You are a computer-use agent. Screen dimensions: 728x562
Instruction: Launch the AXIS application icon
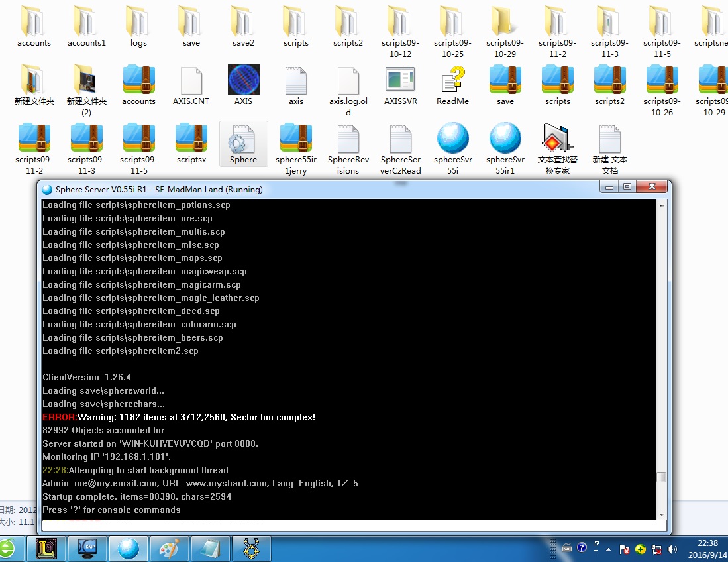coord(243,80)
